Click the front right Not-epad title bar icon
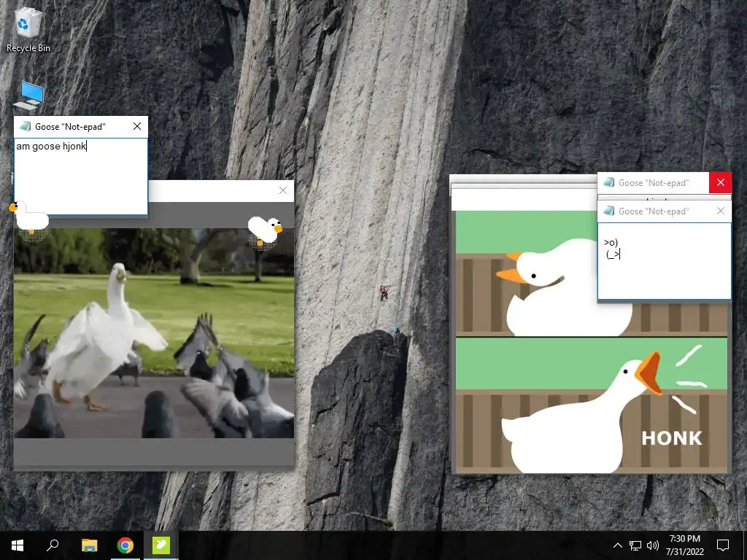This screenshot has height=560, width=747. [x=609, y=211]
